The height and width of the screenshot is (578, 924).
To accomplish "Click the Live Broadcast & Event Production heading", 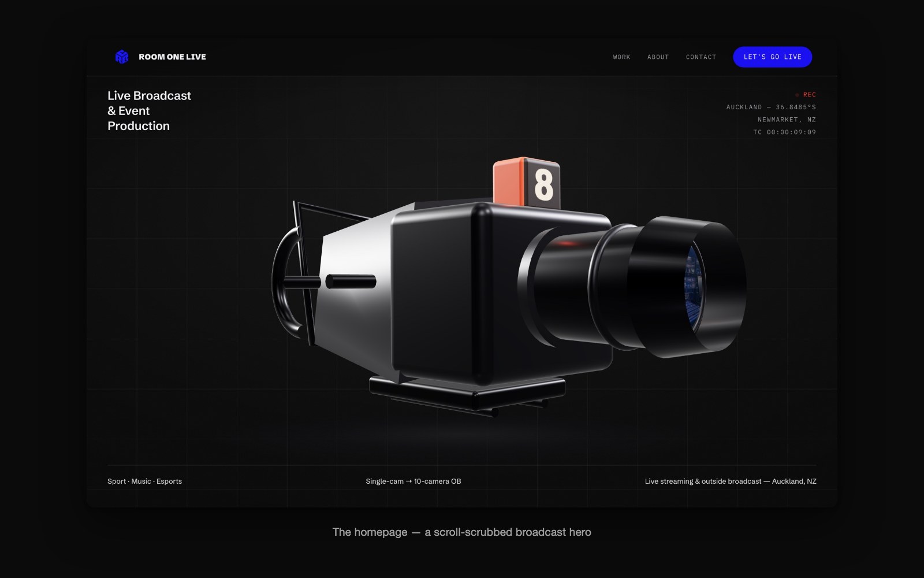I will 149,110.
